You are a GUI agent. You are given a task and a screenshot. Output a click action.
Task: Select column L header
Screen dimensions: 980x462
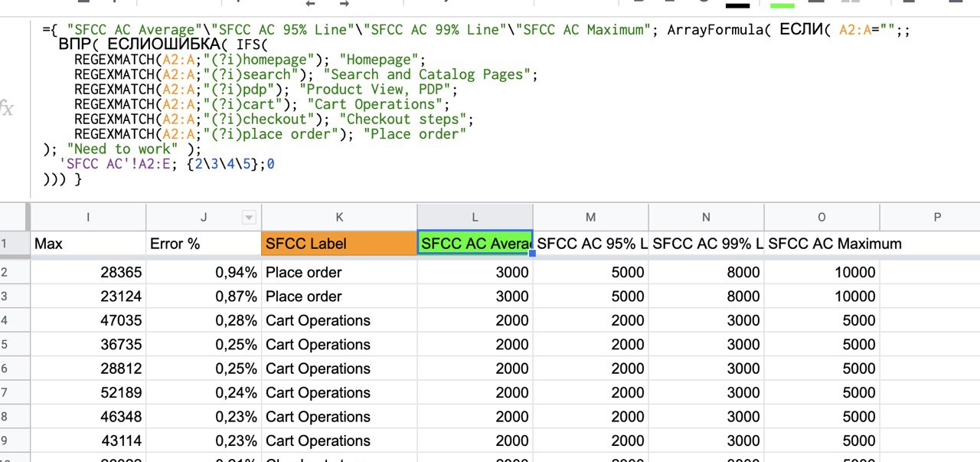[475, 218]
